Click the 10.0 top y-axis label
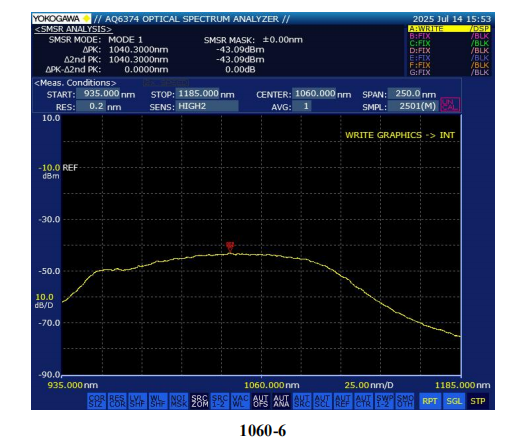The image size is (513, 447). [51, 118]
